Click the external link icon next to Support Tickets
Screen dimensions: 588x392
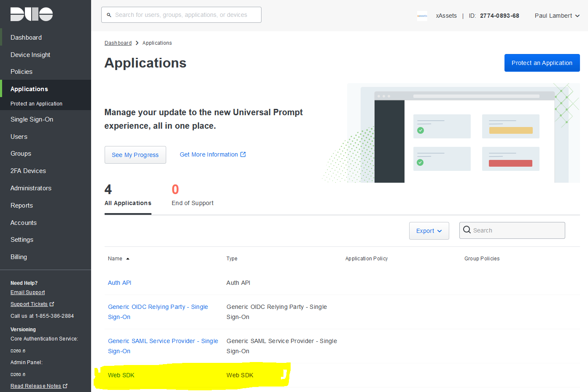point(52,303)
